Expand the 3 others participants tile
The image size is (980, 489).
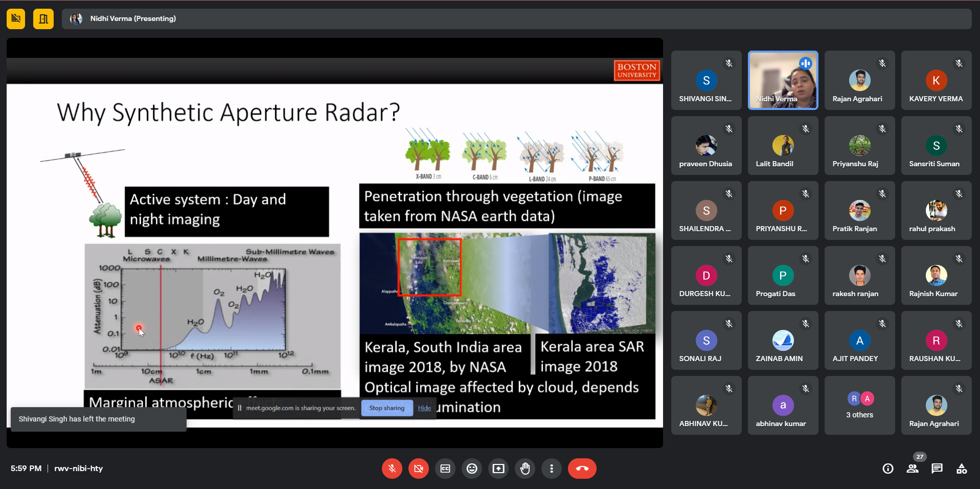[x=859, y=406]
